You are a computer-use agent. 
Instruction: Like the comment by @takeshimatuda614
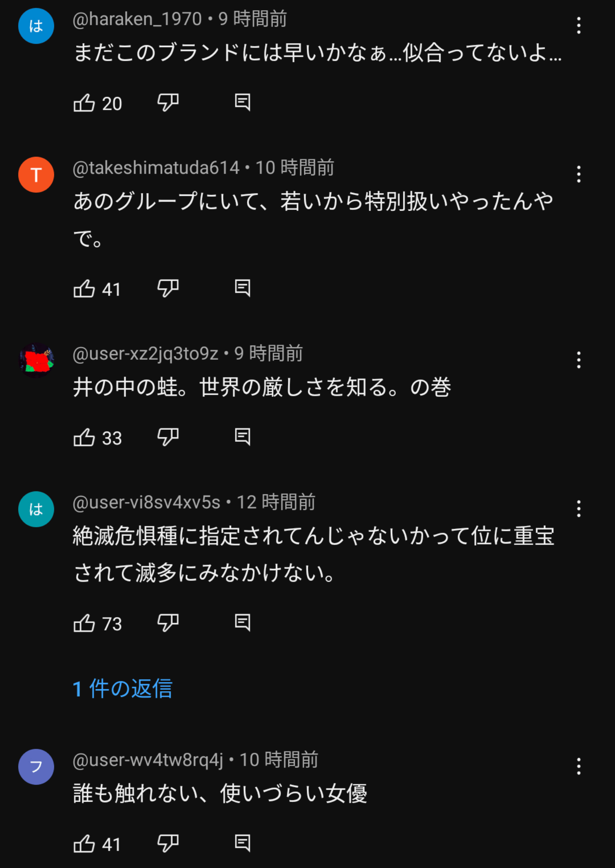[x=84, y=289]
